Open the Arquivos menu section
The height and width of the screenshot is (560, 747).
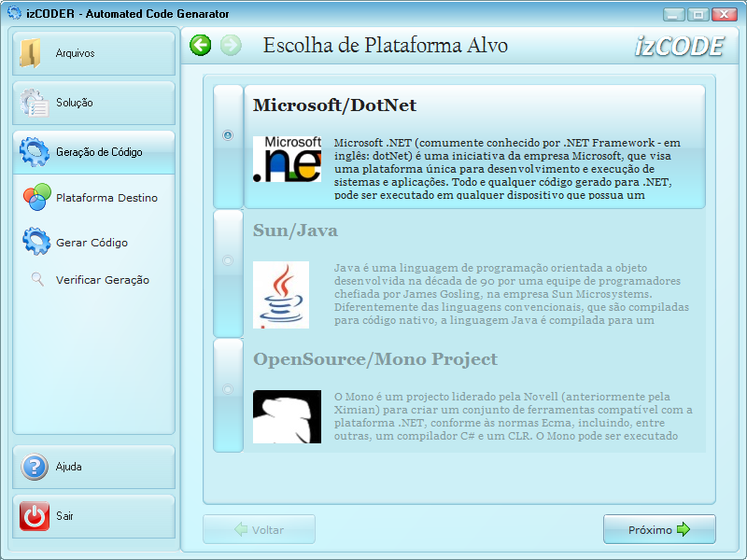[x=94, y=53]
